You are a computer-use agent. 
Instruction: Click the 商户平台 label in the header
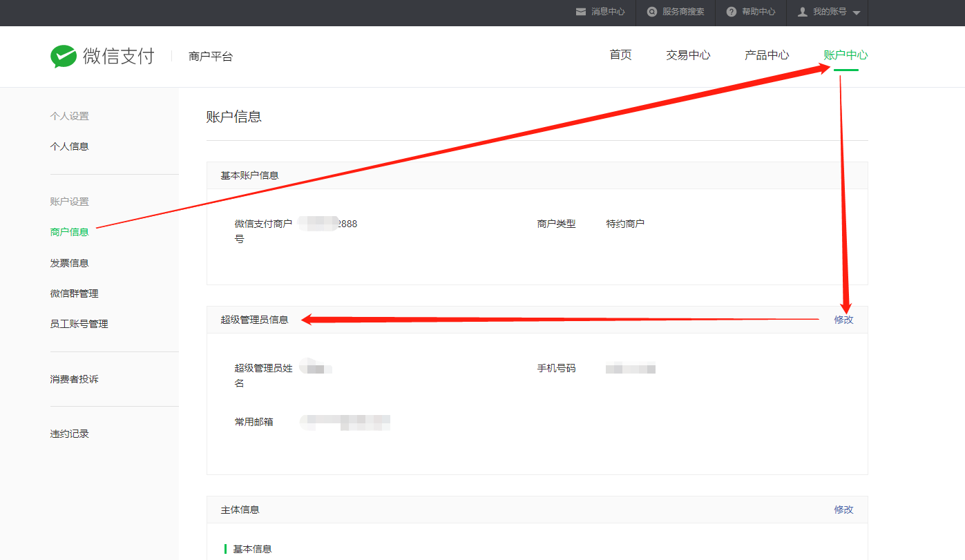pos(211,57)
